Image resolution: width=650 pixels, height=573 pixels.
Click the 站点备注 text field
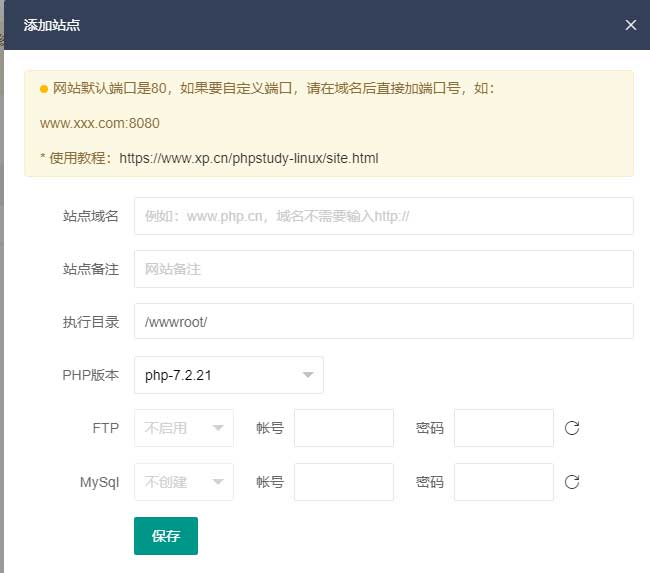point(383,269)
